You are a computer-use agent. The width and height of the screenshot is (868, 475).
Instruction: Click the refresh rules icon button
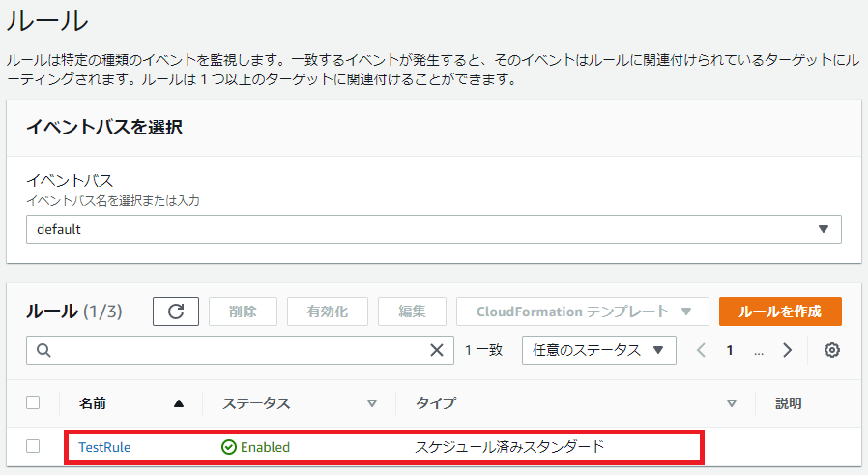coord(176,312)
